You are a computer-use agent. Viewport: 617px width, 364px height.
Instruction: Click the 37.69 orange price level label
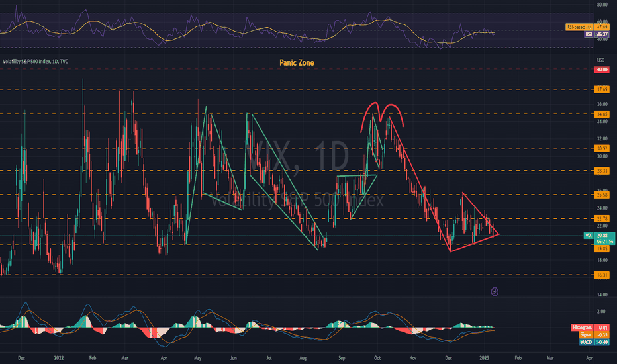coord(602,90)
